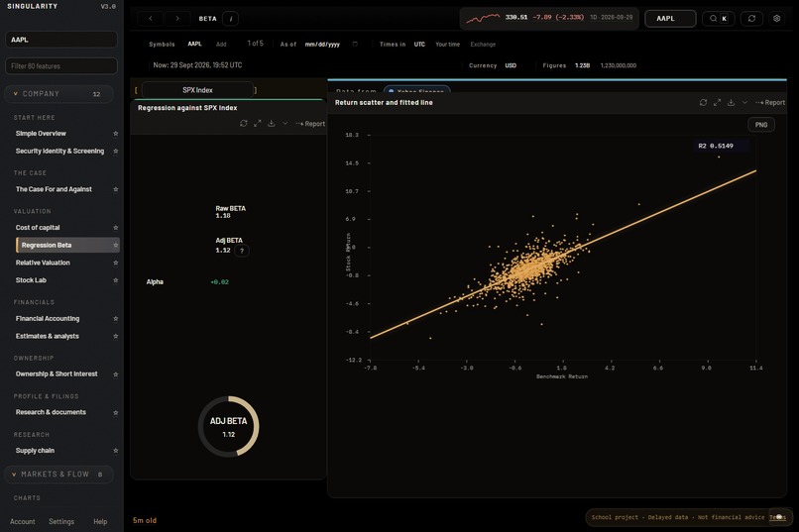The width and height of the screenshot is (799, 532).
Task: Click the back navigation arrow
Action: [151, 18]
